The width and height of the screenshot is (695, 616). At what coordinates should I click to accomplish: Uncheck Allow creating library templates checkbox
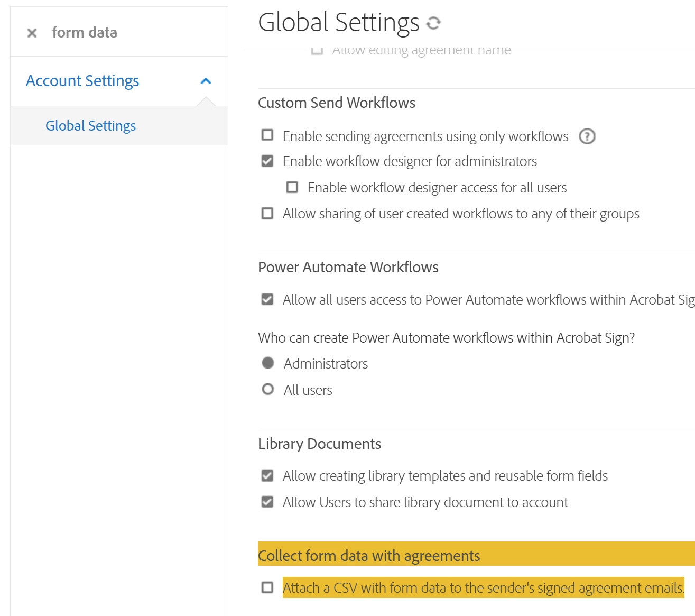(x=267, y=476)
